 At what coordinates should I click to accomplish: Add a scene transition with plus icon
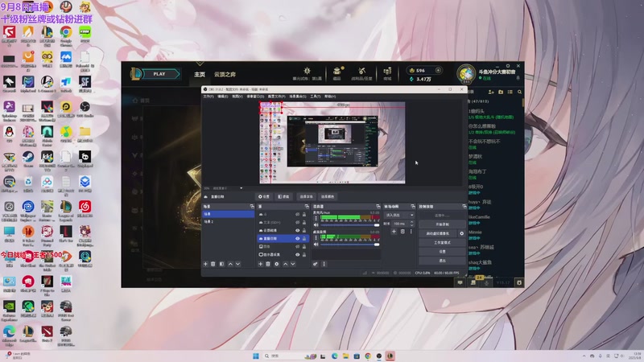pos(394,232)
